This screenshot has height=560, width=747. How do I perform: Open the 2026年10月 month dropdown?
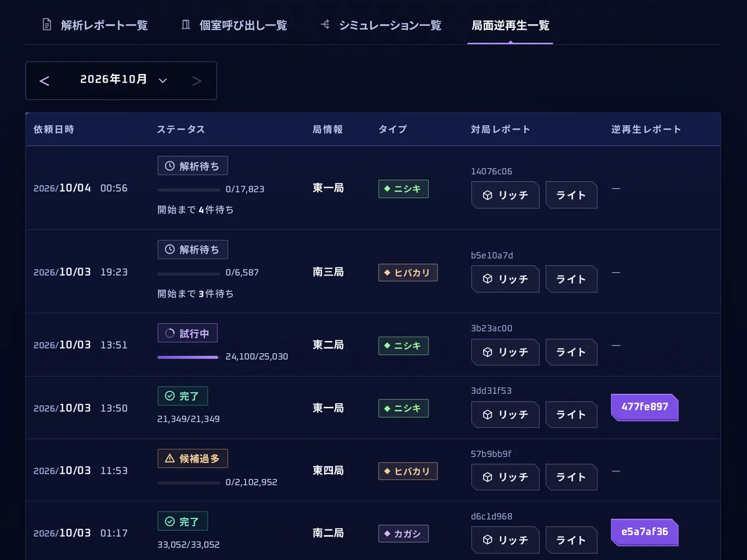[x=124, y=80]
